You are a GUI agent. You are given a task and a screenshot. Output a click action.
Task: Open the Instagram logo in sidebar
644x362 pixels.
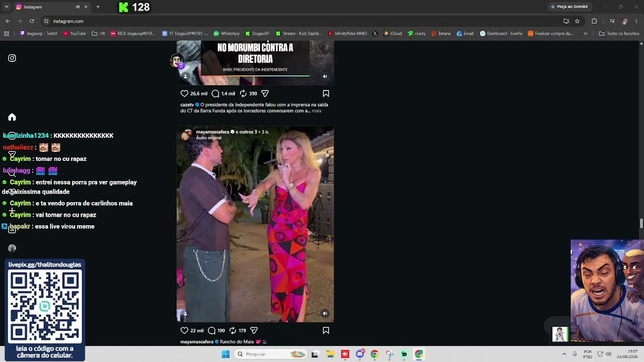[x=12, y=58]
